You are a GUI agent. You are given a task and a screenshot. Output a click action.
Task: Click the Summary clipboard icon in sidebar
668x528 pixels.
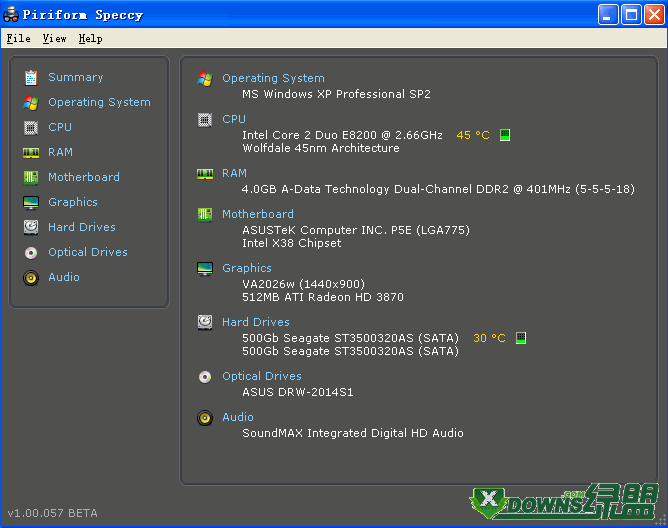click(31, 78)
